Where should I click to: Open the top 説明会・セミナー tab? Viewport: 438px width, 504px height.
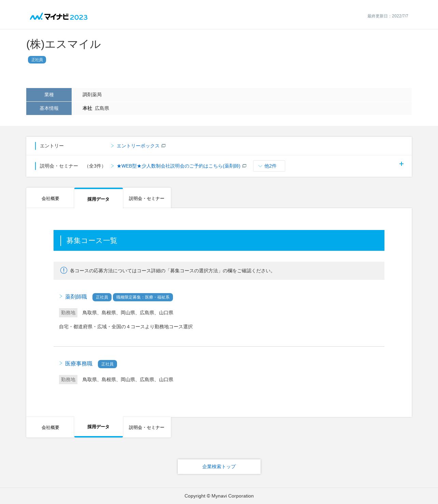pos(147,198)
